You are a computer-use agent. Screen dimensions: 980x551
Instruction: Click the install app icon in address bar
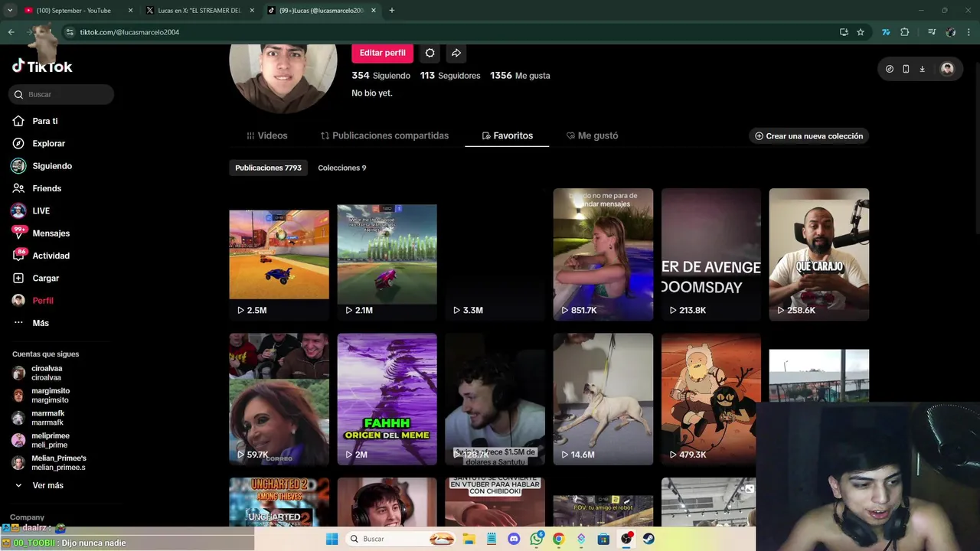point(844,32)
